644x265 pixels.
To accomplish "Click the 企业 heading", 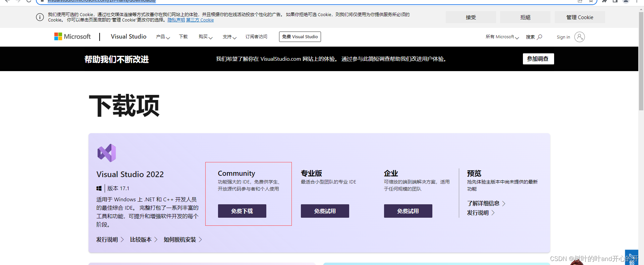I will tap(391, 173).
